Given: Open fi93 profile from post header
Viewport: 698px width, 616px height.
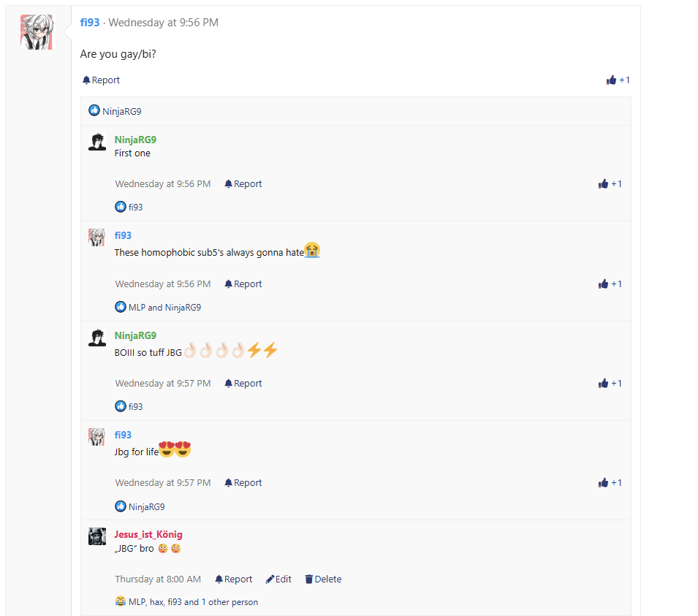Looking at the screenshot, I should [90, 22].
